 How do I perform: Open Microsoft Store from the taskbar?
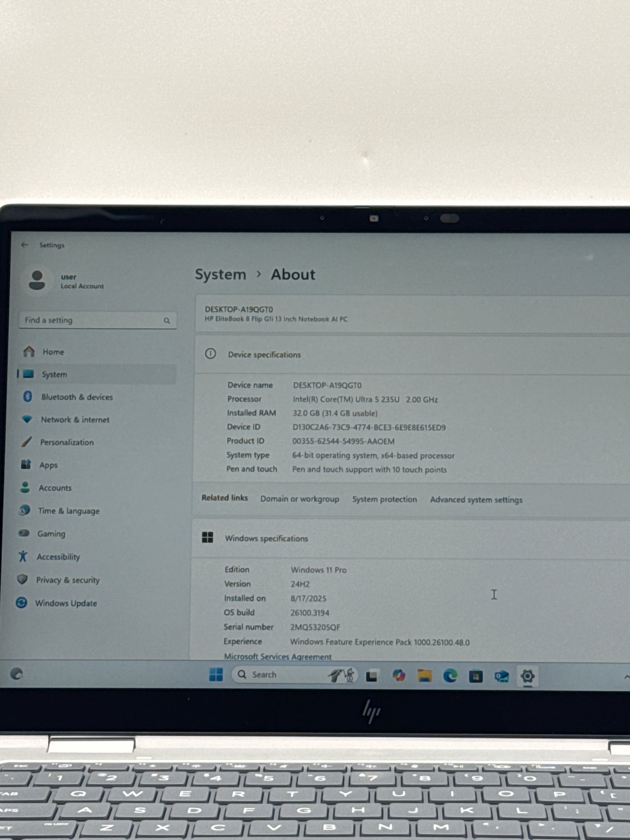476,676
